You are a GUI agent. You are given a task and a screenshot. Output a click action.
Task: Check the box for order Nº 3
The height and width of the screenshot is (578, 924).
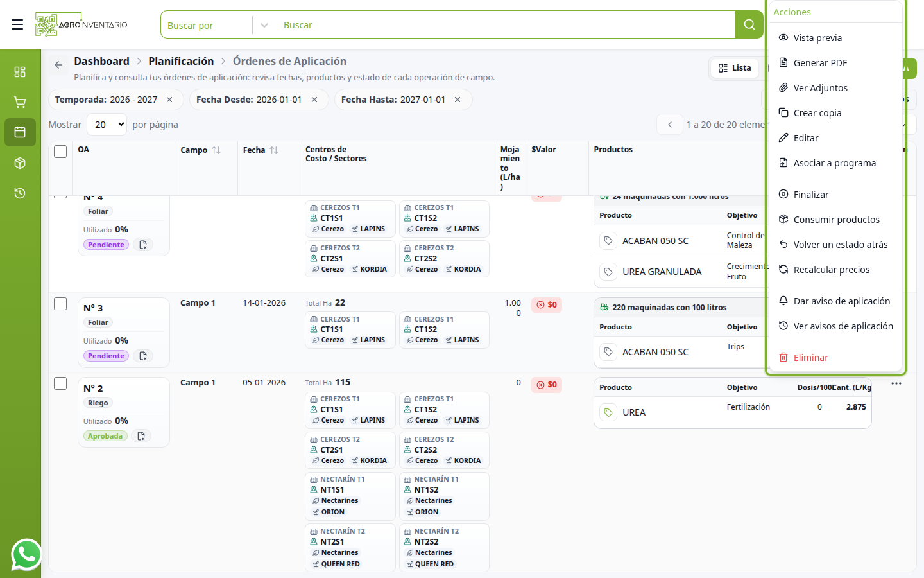pos(60,304)
